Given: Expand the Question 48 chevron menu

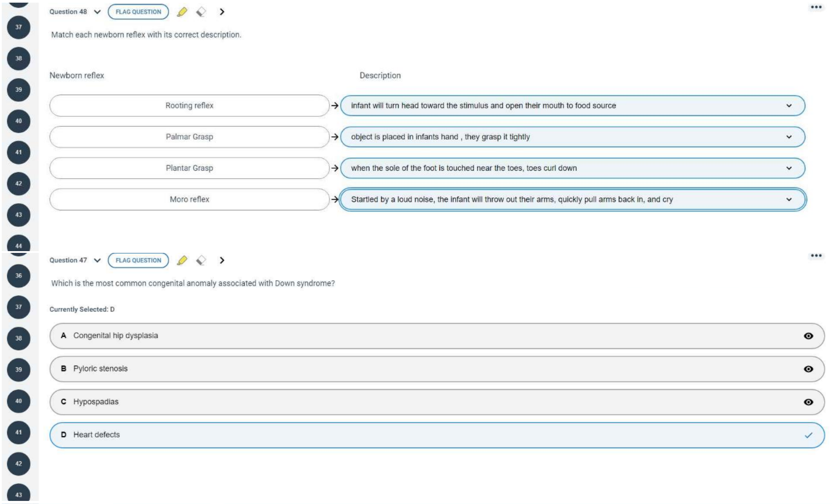Looking at the screenshot, I should [x=97, y=12].
